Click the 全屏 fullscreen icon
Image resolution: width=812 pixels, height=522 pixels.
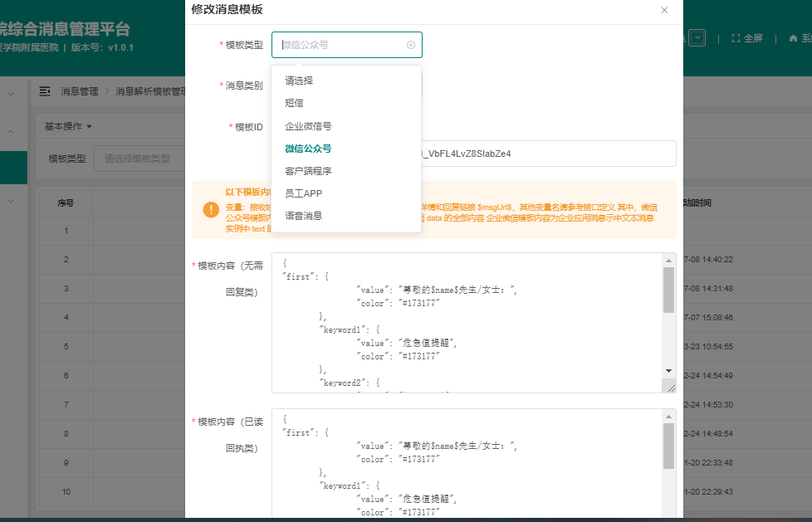[736, 38]
